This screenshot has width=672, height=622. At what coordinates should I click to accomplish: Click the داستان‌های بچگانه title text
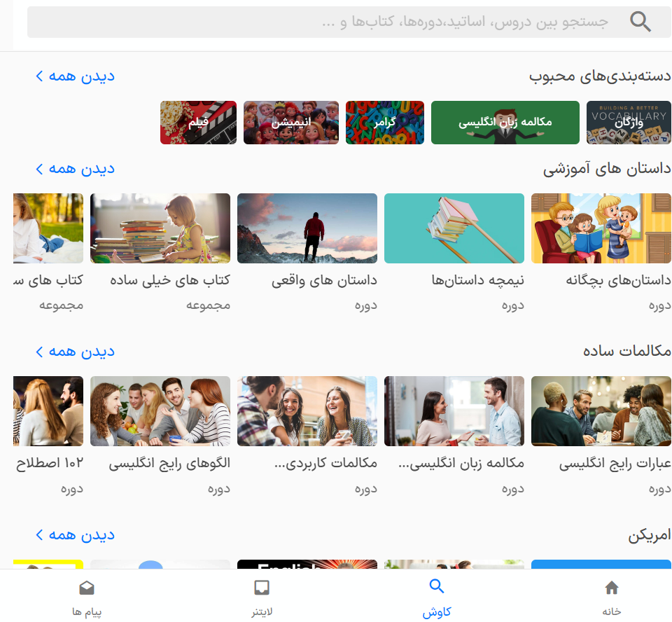618,280
